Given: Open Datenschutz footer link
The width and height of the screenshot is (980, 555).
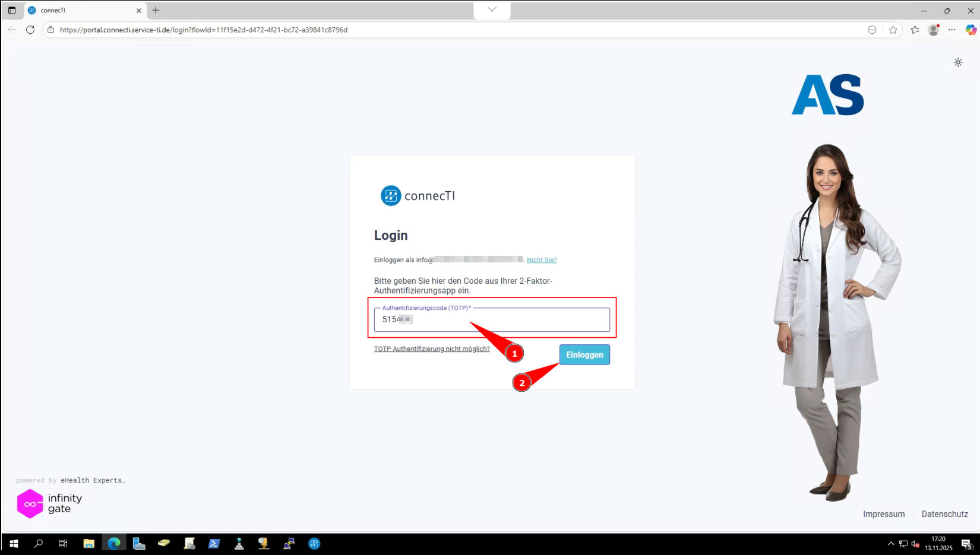Looking at the screenshot, I should coord(944,514).
